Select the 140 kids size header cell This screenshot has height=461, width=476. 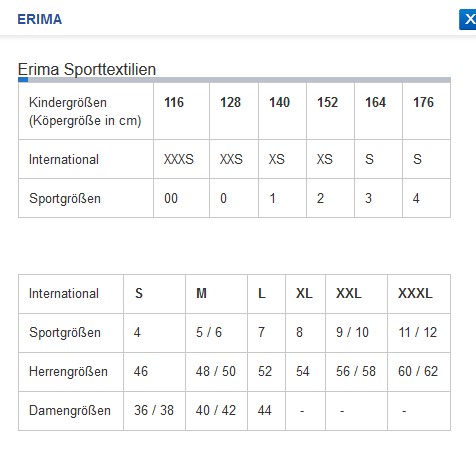click(282, 111)
